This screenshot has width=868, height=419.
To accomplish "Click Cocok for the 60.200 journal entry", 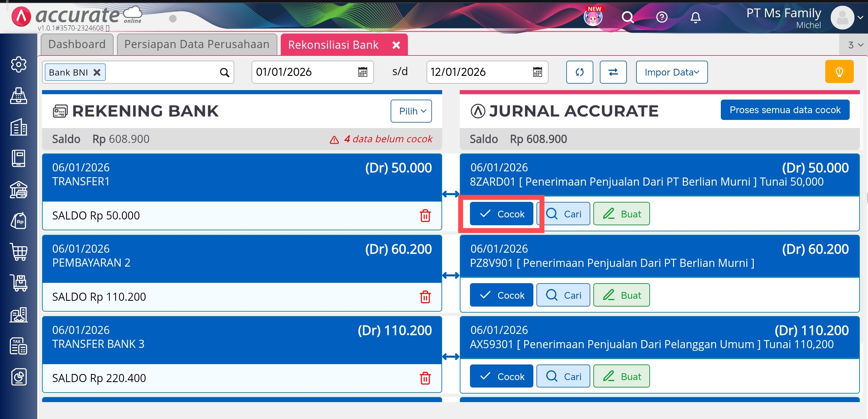I will click(501, 295).
